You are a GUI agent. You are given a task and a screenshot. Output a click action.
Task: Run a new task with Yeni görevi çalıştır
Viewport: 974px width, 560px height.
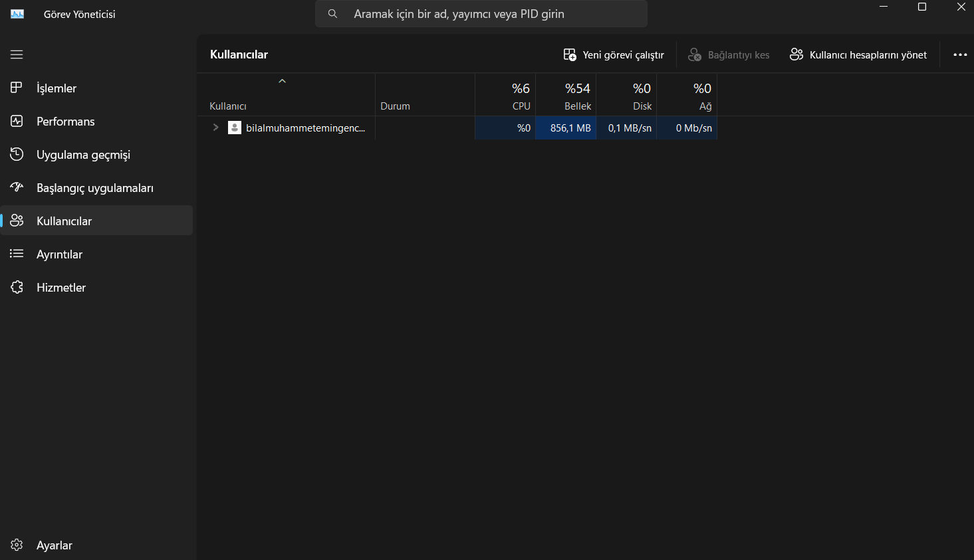[x=614, y=54]
